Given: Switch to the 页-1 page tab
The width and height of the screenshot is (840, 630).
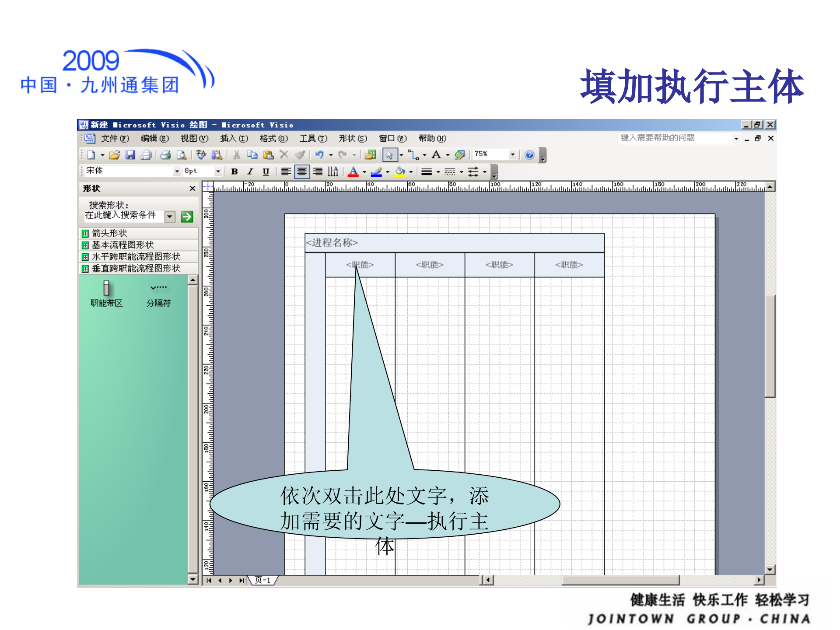Looking at the screenshot, I should [262, 580].
